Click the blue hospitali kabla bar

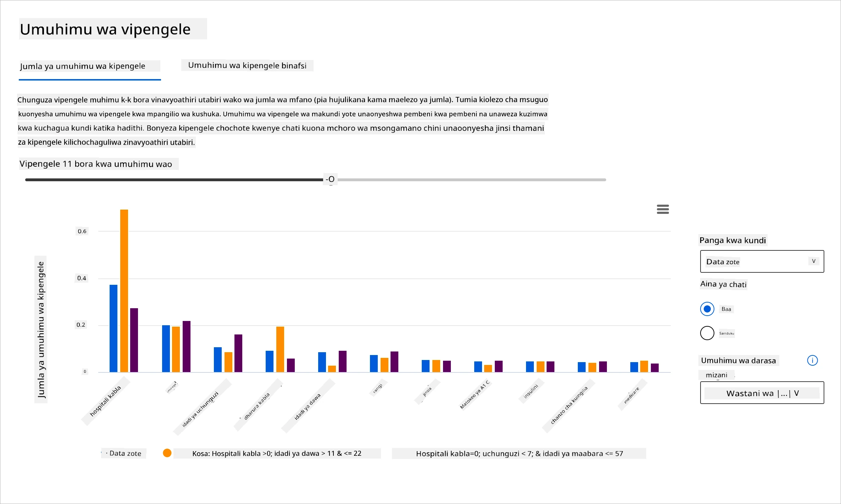click(x=114, y=328)
